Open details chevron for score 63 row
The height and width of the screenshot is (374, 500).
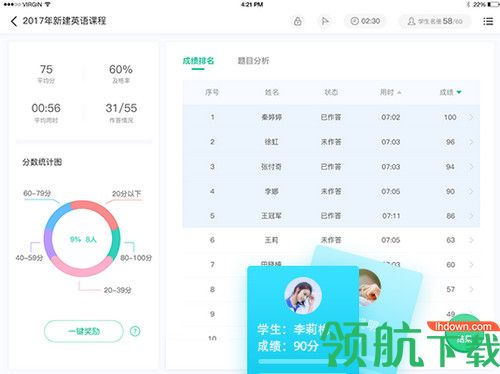click(471, 240)
